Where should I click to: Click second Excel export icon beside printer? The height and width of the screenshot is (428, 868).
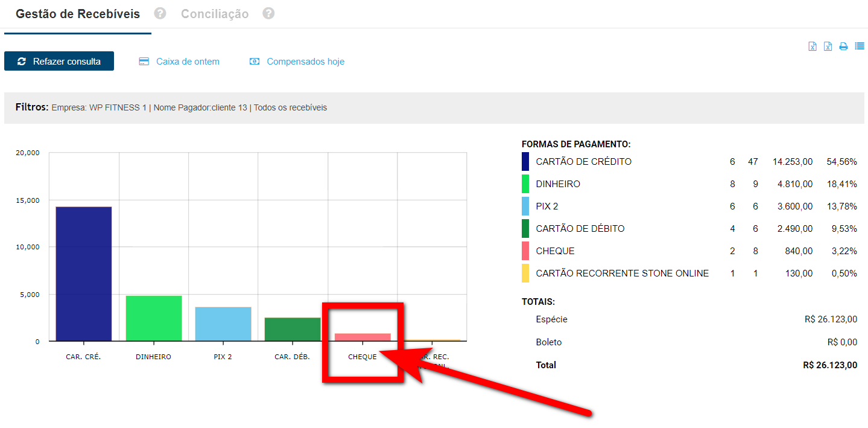click(828, 46)
